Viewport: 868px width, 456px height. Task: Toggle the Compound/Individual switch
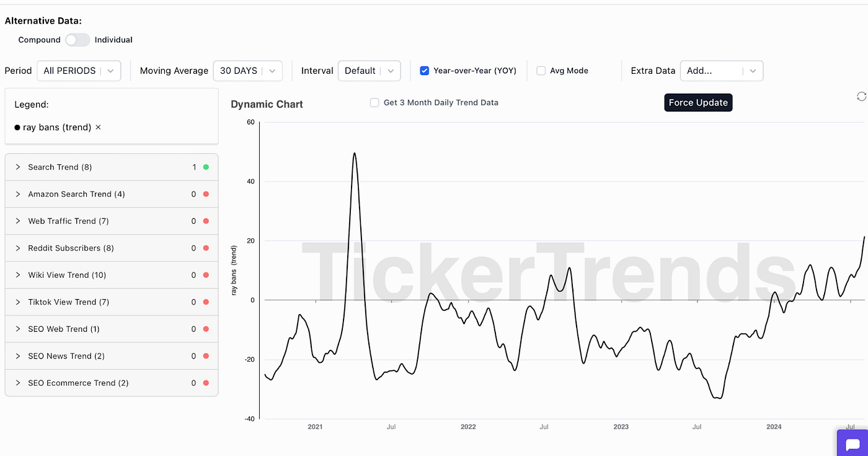[x=77, y=40]
